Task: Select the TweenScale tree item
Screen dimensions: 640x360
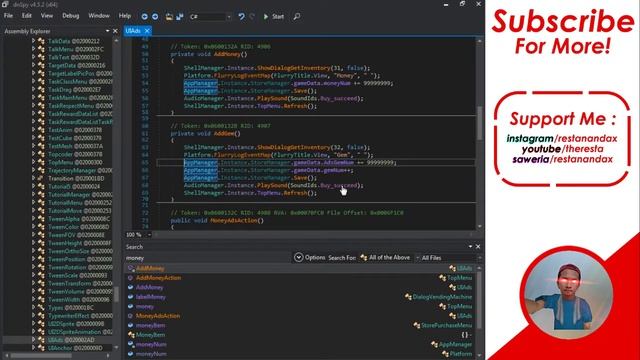Action: click(78, 276)
